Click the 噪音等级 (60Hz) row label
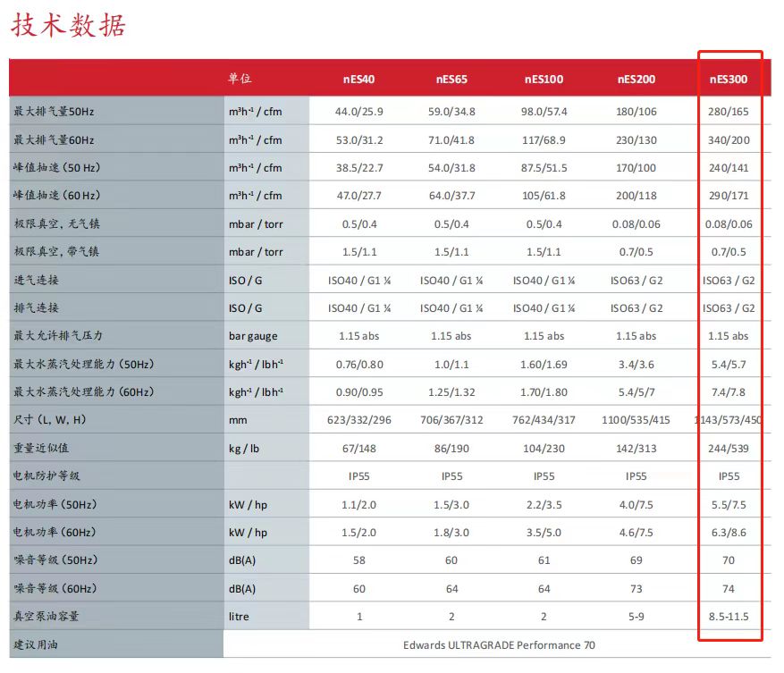The width and height of the screenshot is (784, 673). [x=55, y=588]
